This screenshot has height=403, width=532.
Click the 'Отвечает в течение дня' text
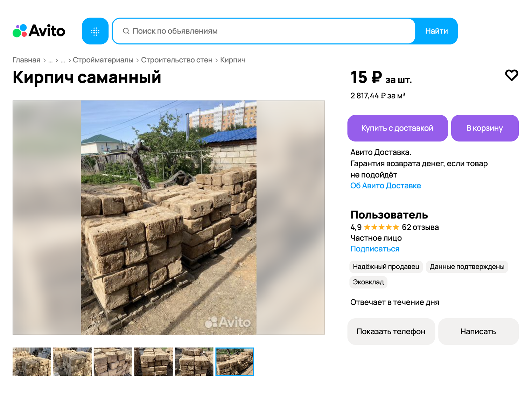click(x=395, y=302)
